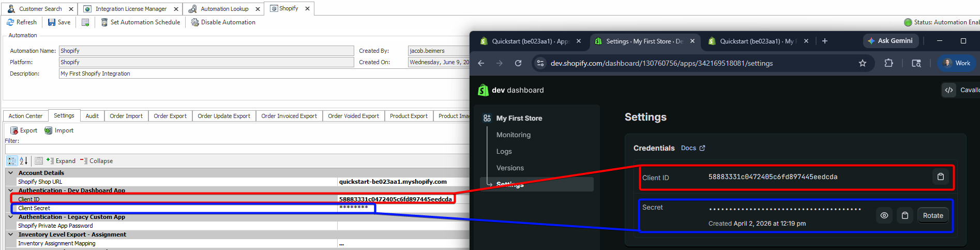Copy the Client ID to clipboard
Viewport: 980px width, 250px height.
point(940,177)
